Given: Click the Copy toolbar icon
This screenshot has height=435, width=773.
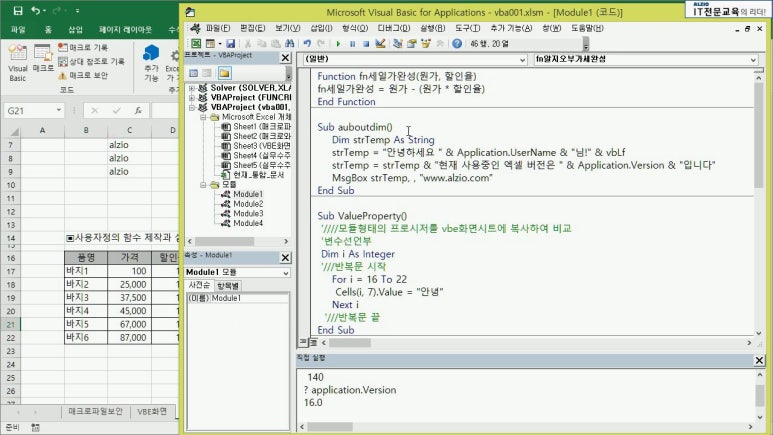Looking at the screenshot, I should tap(262, 44).
